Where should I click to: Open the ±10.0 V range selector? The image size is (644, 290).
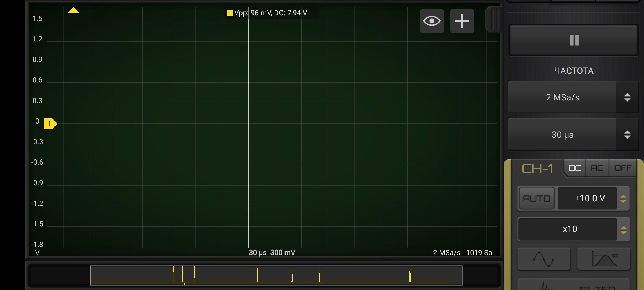(590, 198)
